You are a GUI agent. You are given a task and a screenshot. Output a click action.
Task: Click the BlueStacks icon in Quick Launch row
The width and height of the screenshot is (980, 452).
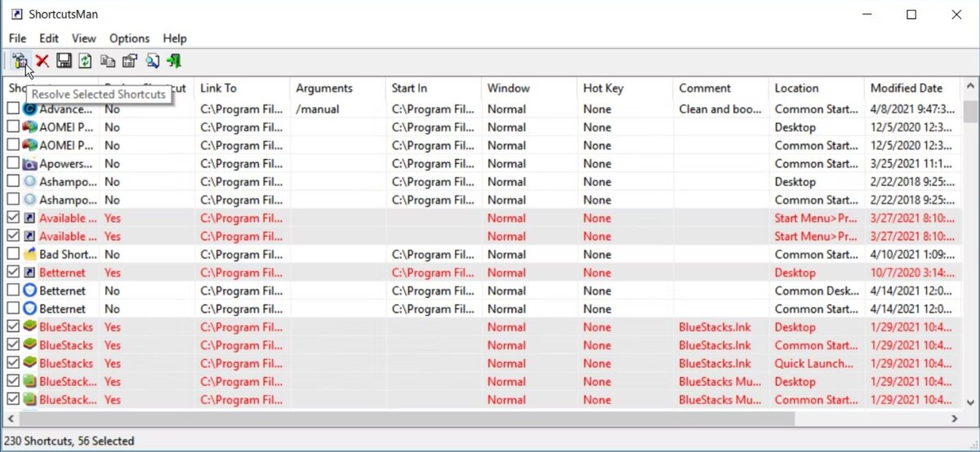point(29,363)
